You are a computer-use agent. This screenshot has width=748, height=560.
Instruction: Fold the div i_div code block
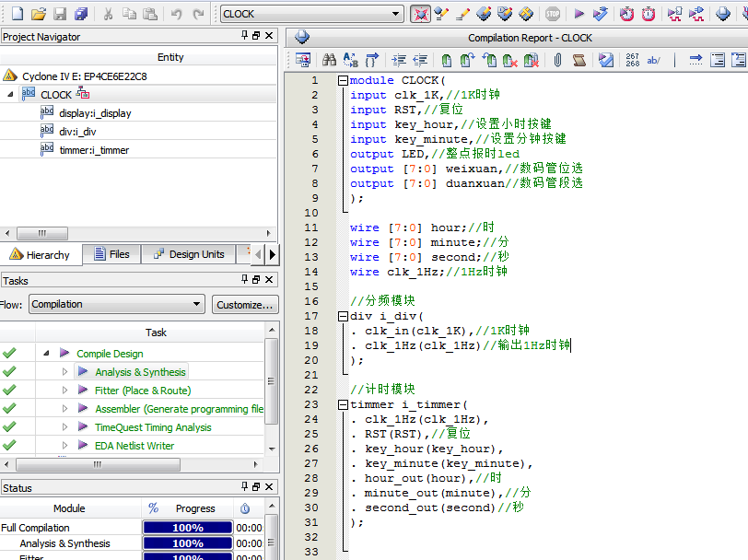tap(343, 316)
